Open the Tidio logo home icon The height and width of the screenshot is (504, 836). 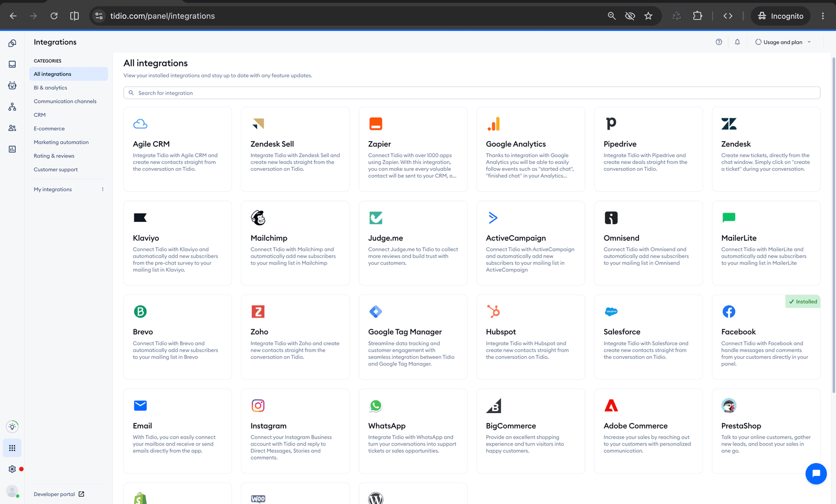point(12,43)
